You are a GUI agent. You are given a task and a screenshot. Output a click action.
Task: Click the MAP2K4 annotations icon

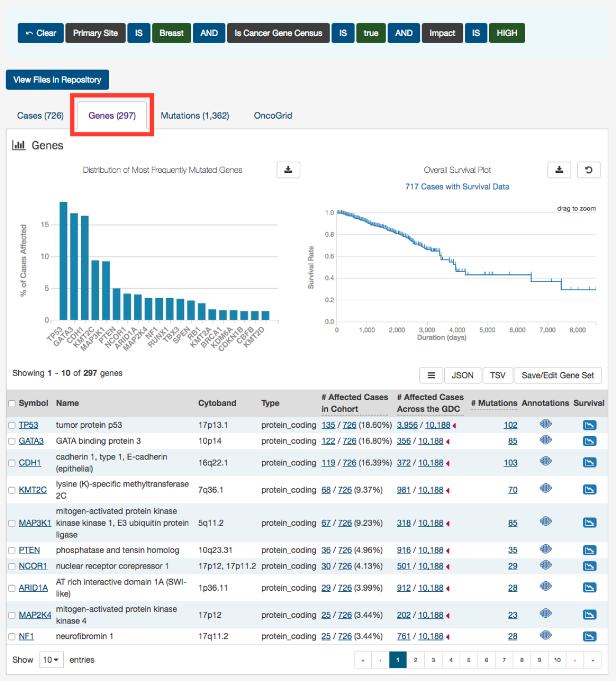546,613
